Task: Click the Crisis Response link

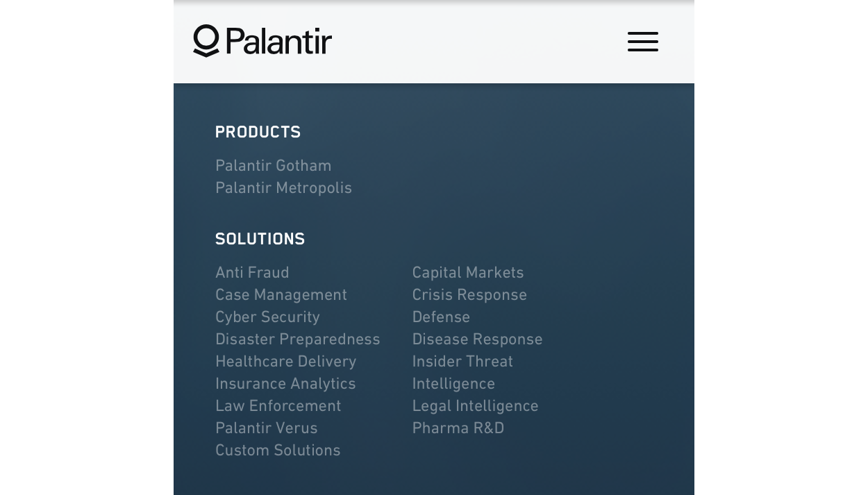Action: pyautogui.click(x=469, y=295)
